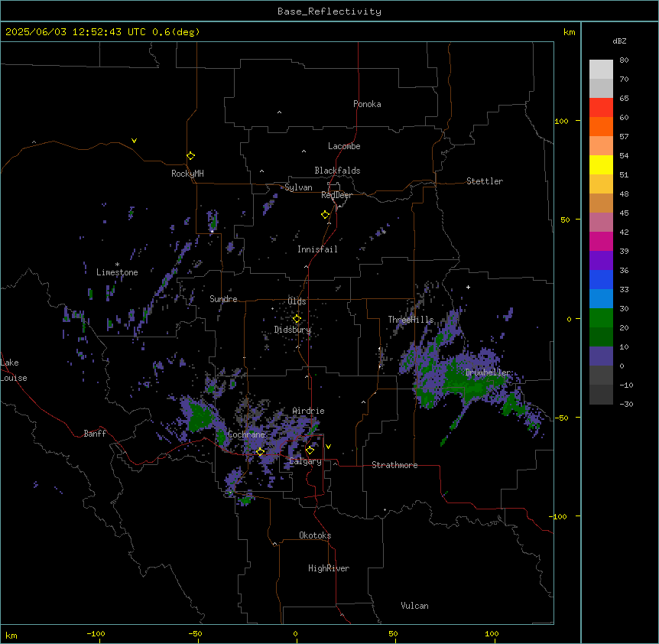Click the Stettler label
The width and height of the screenshot is (659, 644).
pos(485,181)
